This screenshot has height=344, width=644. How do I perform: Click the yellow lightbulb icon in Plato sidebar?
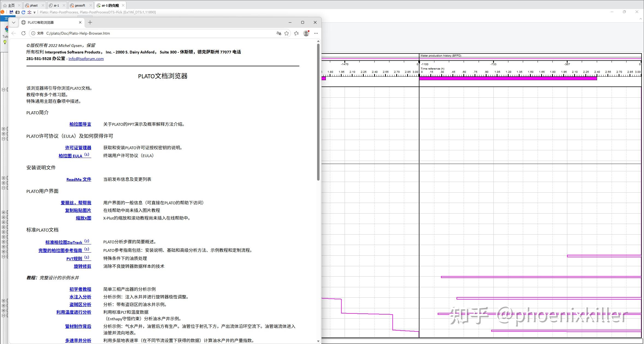click(5, 42)
